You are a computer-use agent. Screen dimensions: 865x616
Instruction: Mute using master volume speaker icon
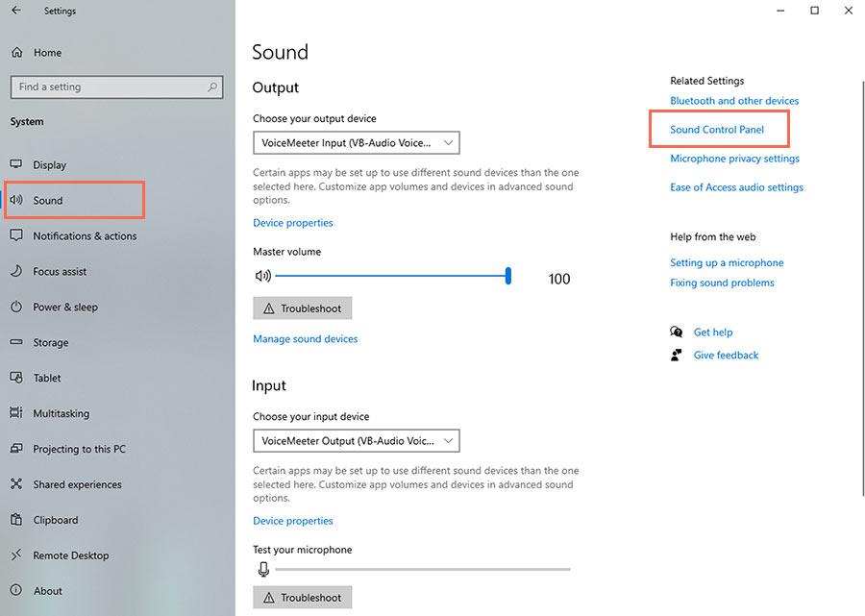262,277
